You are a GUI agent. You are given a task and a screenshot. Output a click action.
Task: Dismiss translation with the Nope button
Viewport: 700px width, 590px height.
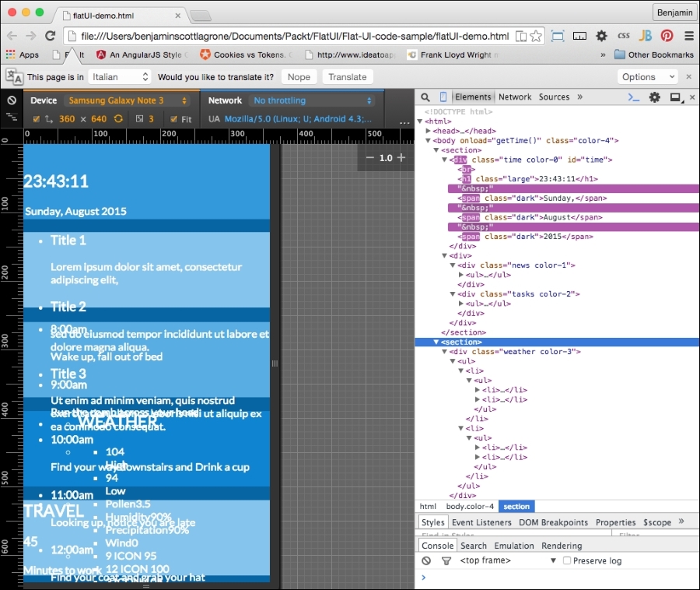[299, 76]
